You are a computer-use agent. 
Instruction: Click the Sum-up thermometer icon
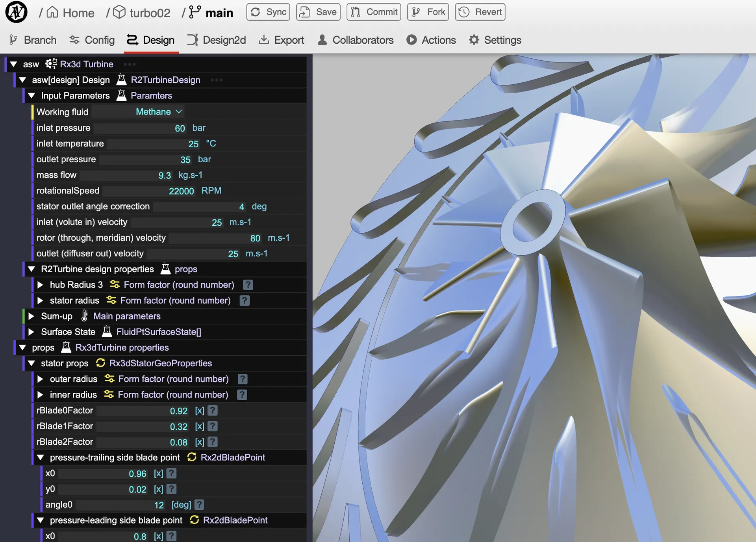(x=84, y=316)
